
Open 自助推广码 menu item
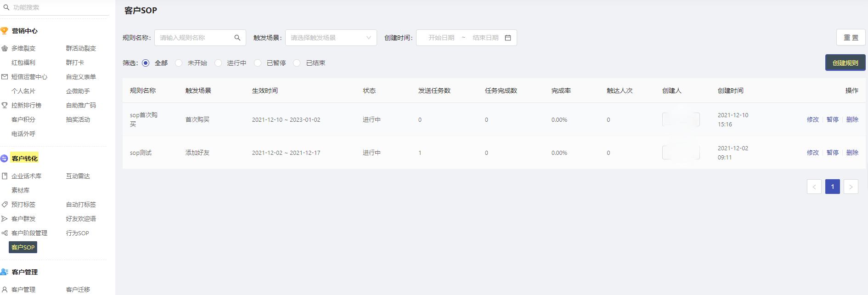(x=81, y=105)
